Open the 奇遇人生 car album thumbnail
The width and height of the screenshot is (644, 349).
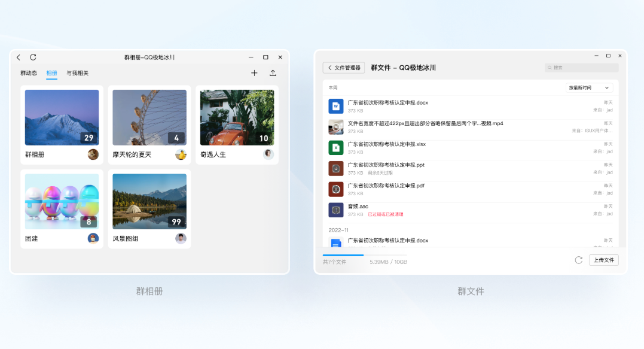point(237,117)
